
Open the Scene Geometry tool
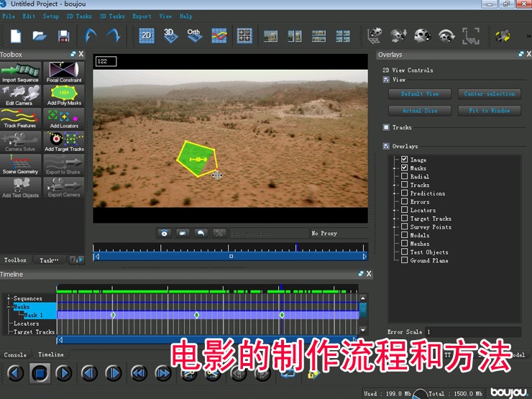(x=21, y=165)
